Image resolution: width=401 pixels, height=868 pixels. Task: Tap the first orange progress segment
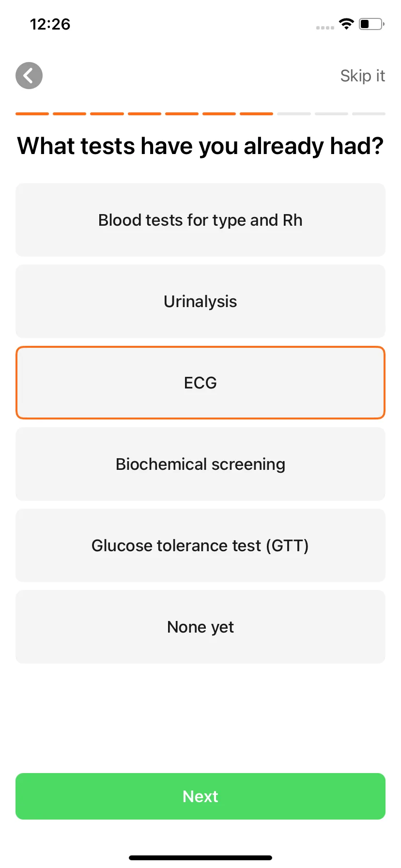(x=32, y=114)
